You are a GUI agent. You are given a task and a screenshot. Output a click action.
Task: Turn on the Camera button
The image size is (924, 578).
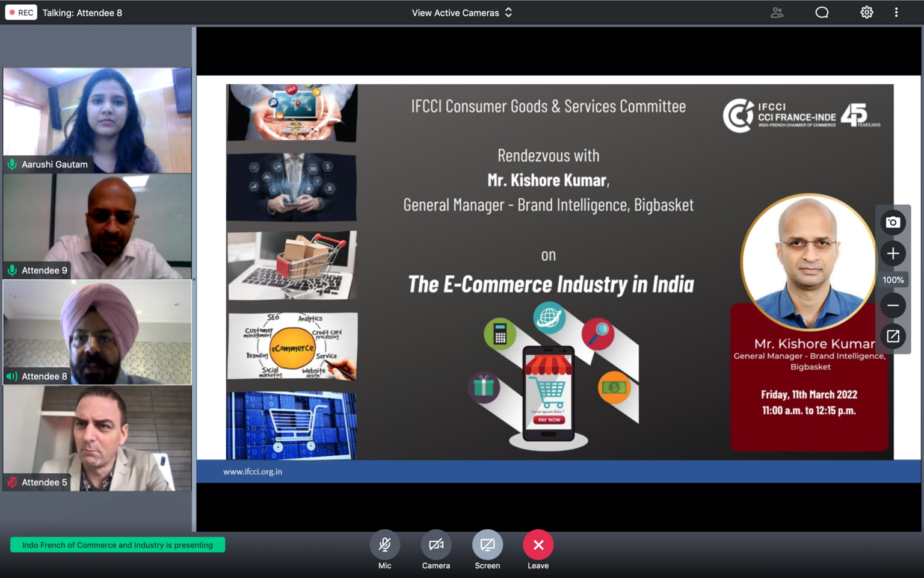click(x=436, y=545)
